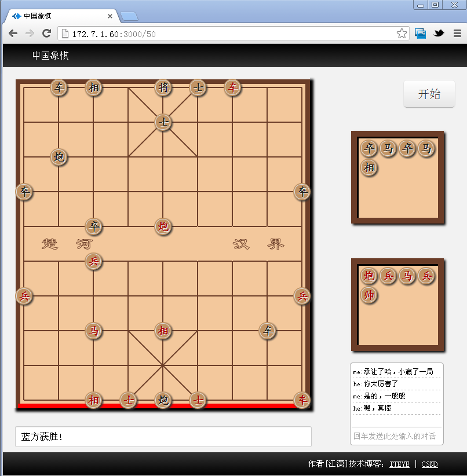Select the red 马 horse on the board
The height and width of the screenshot is (476, 467).
click(94, 331)
